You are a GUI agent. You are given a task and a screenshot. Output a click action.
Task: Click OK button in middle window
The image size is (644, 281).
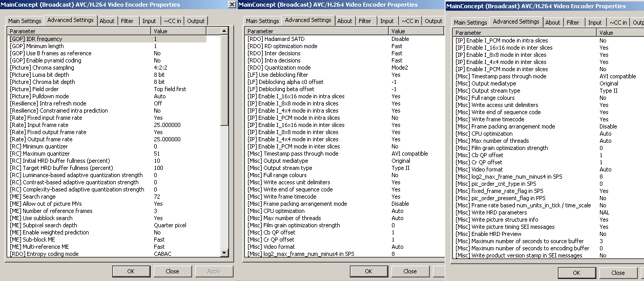point(369,271)
